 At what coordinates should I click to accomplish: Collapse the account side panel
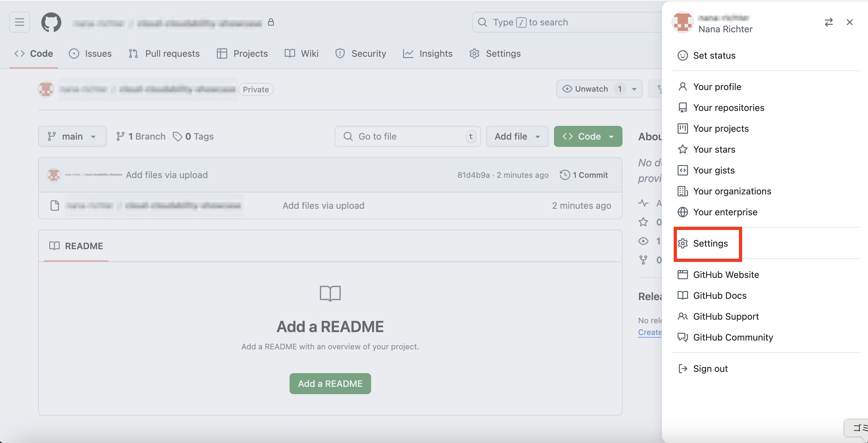click(849, 22)
